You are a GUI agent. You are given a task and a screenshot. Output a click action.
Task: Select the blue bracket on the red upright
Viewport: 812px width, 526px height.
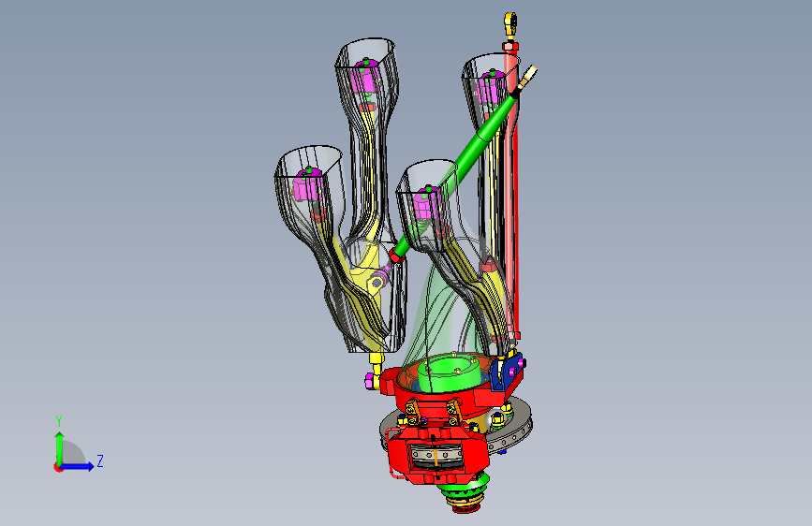[x=507, y=370]
